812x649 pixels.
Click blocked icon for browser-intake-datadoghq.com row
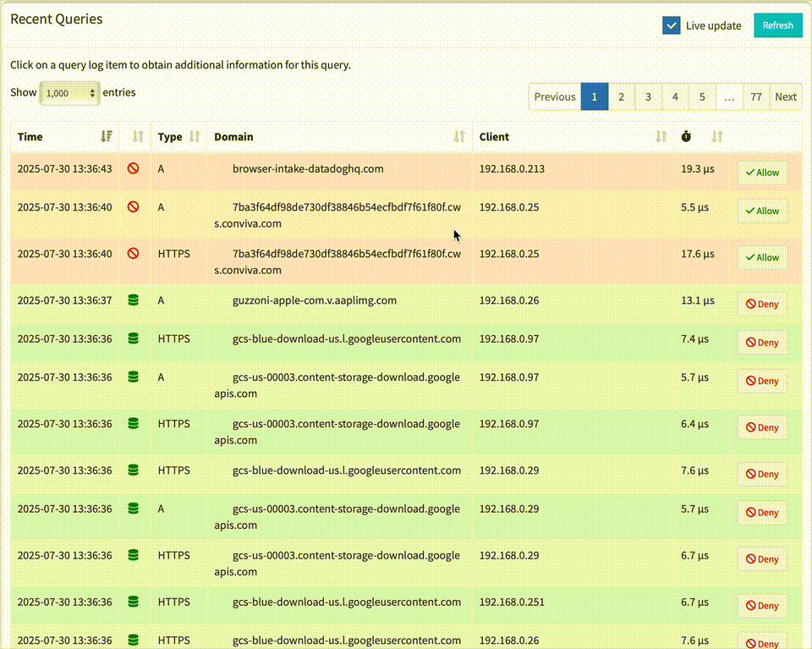point(133,168)
